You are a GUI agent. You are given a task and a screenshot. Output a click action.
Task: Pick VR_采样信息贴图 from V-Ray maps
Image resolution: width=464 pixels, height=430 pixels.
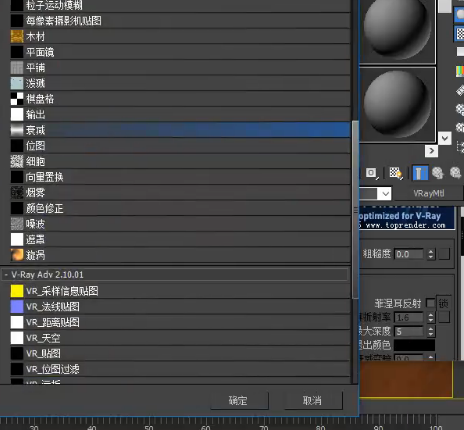click(x=180, y=291)
